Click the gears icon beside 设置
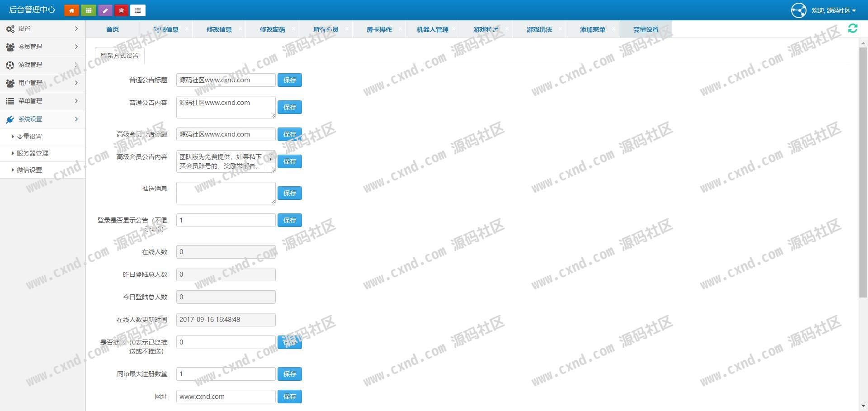 pos(10,29)
